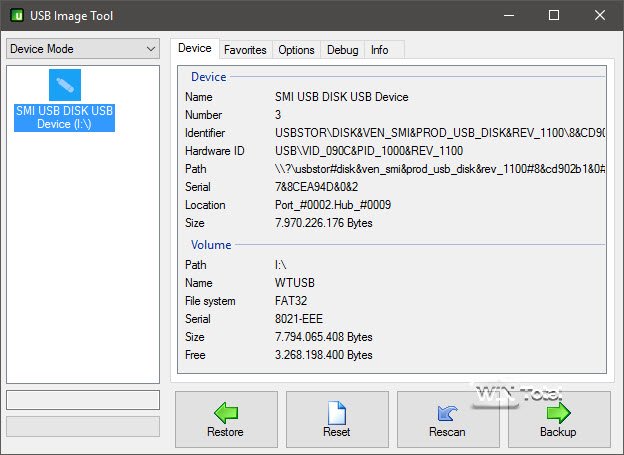The width and height of the screenshot is (624, 455).
Task: Click the Rescan button label
Action: coord(447,432)
